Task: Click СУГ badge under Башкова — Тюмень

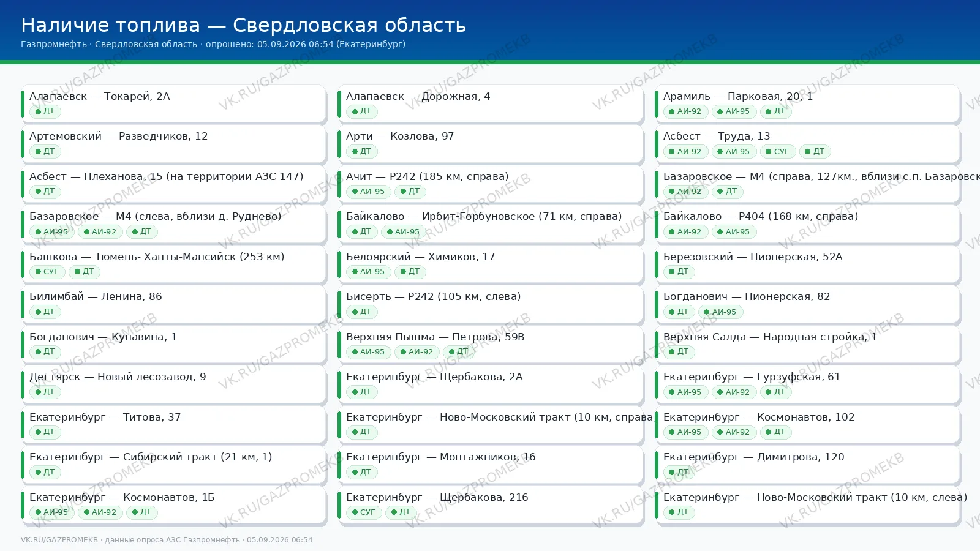Action: [47, 272]
